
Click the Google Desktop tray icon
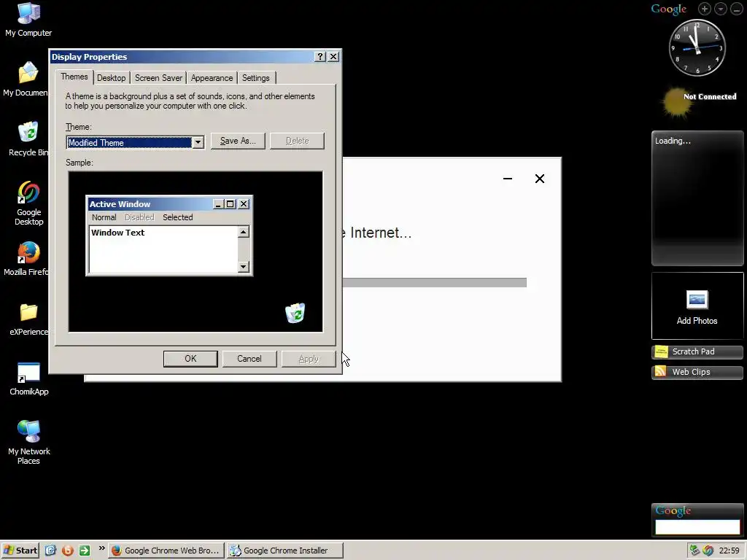[708, 551]
